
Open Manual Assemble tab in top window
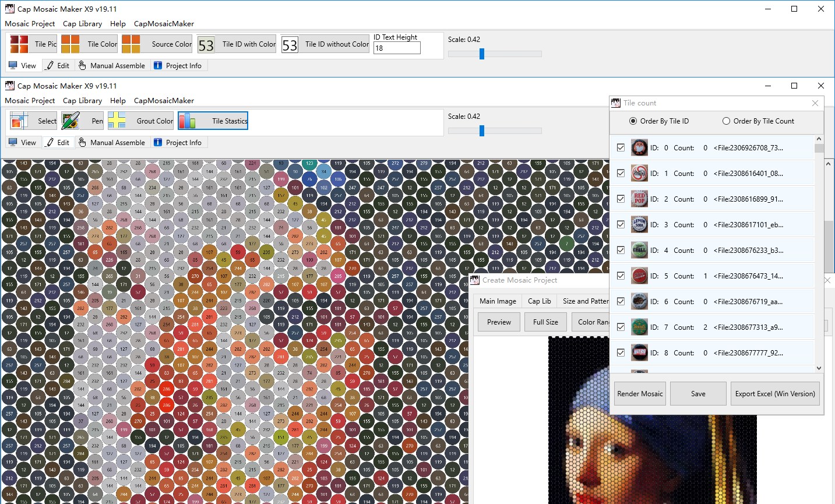112,65
